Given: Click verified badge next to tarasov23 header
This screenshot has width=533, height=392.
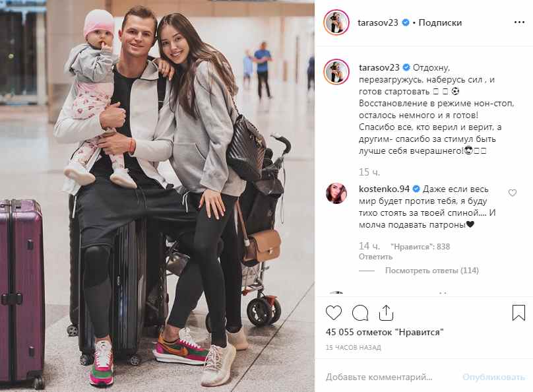Looking at the screenshot, I should pyautogui.click(x=405, y=23).
